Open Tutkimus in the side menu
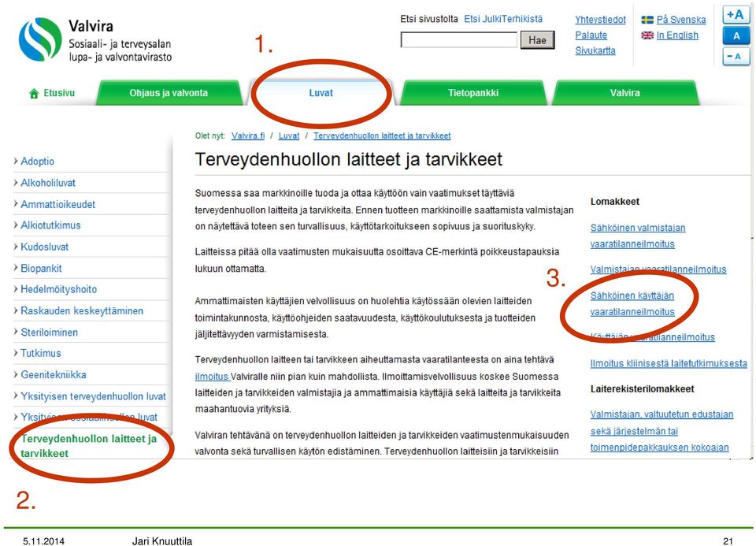The image size is (756, 546). point(40,354)
